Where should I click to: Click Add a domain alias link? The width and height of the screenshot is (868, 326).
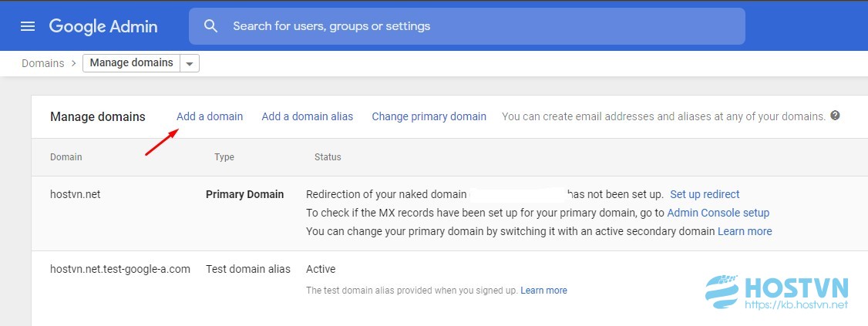[x=308, y=116]
